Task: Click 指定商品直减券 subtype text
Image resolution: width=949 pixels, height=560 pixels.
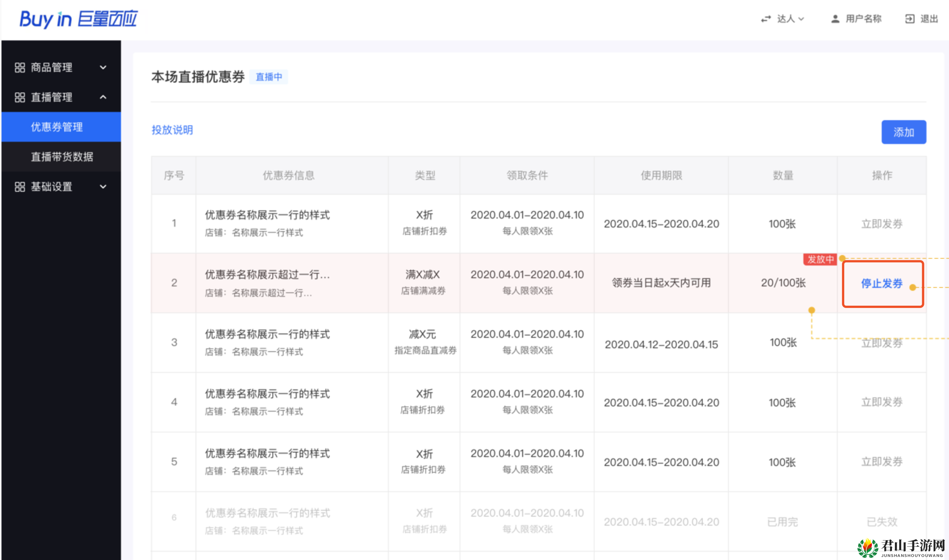Action: [x=425, y=350]
